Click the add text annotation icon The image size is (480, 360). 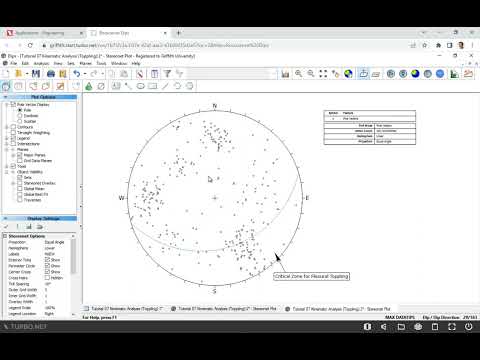coord(116,86)
